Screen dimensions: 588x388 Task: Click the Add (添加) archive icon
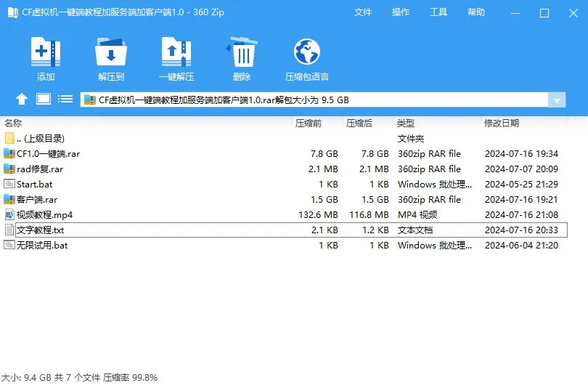pyautogui.click(x=46, y=53)
